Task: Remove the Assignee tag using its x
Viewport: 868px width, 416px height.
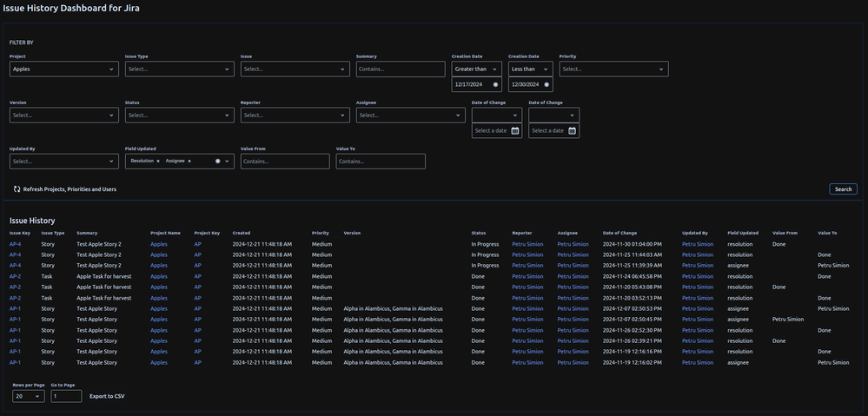Action: click(x=189, y=161)
